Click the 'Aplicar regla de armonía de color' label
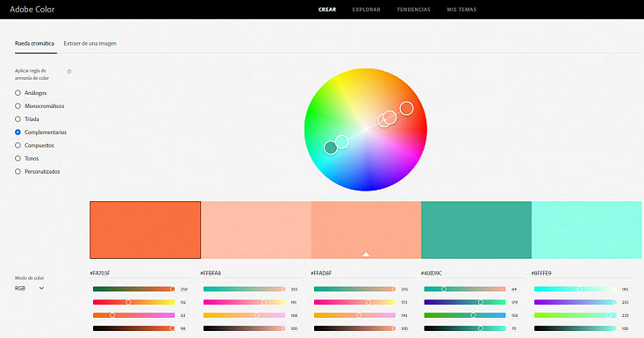Image resolution: width=644 pixels, height=338 pixels. [32, 75]
